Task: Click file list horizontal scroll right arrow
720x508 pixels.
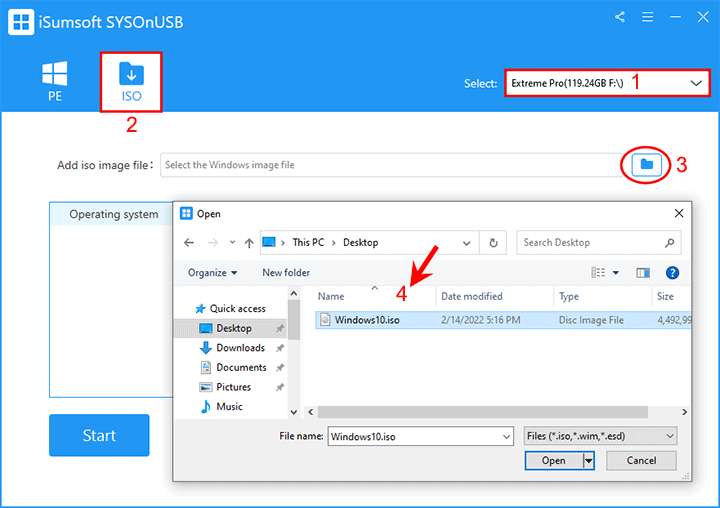Action: pyautogui.click(x=684, y=412)
